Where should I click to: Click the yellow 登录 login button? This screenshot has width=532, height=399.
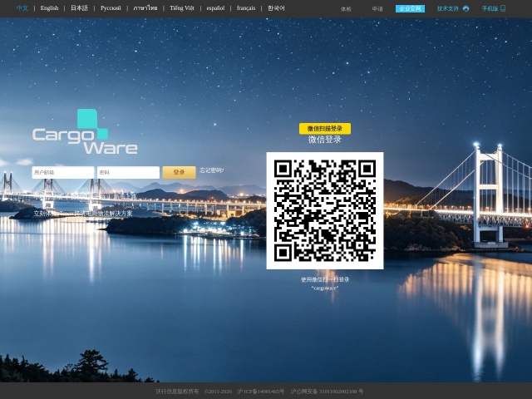[x=179, y=172]
